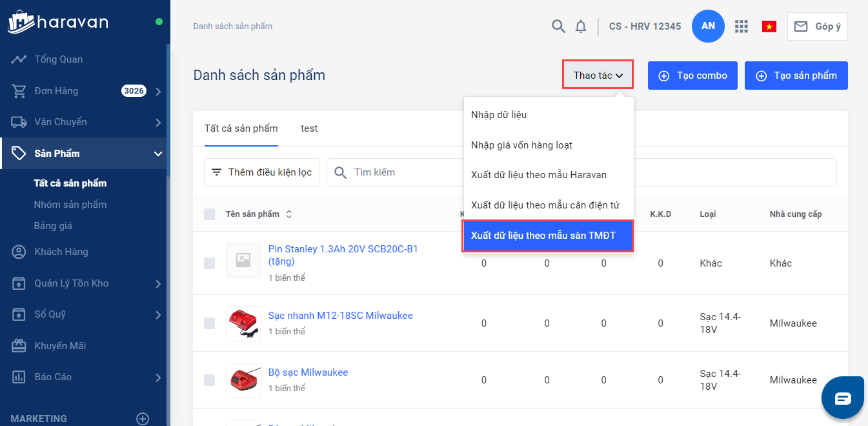Open the apps grid icon
868x426 pixels.
click(x=742, y=26)
